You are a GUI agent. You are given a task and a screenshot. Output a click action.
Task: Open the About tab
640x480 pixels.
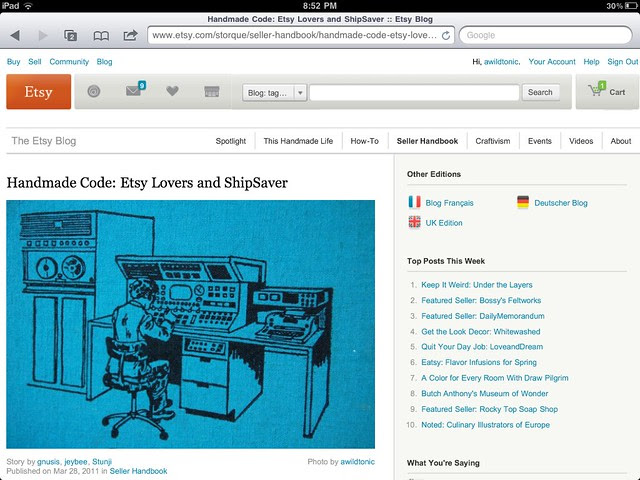click(621, 141)
